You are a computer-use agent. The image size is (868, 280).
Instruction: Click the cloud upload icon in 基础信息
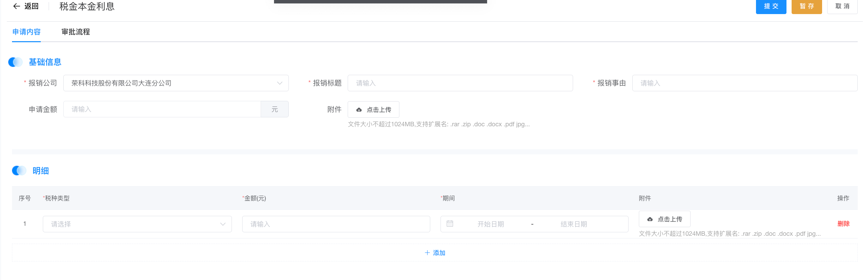359,110
